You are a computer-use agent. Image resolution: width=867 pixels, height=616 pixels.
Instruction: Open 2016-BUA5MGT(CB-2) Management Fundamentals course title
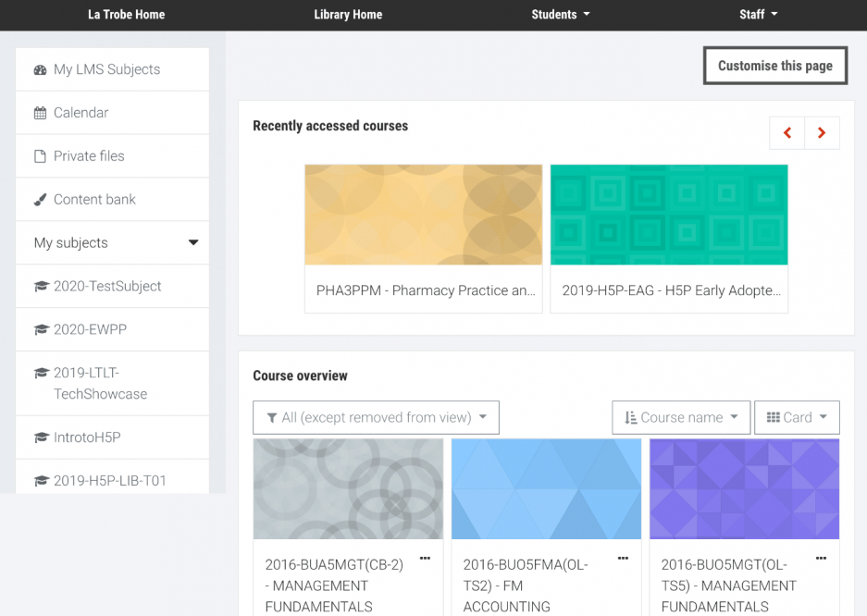tap(334, 585)
